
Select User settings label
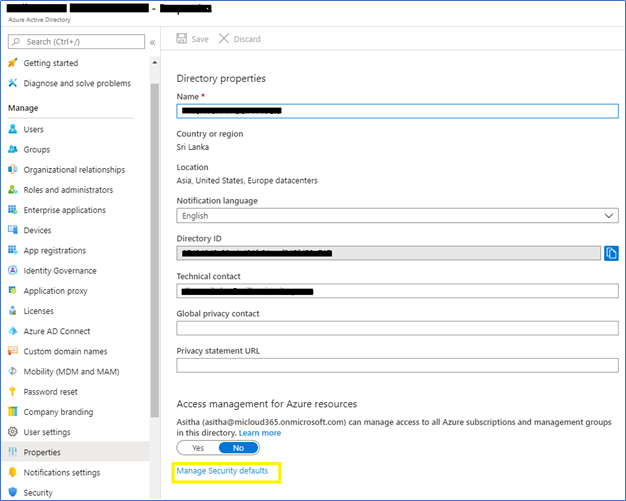[x=47, y=432]
